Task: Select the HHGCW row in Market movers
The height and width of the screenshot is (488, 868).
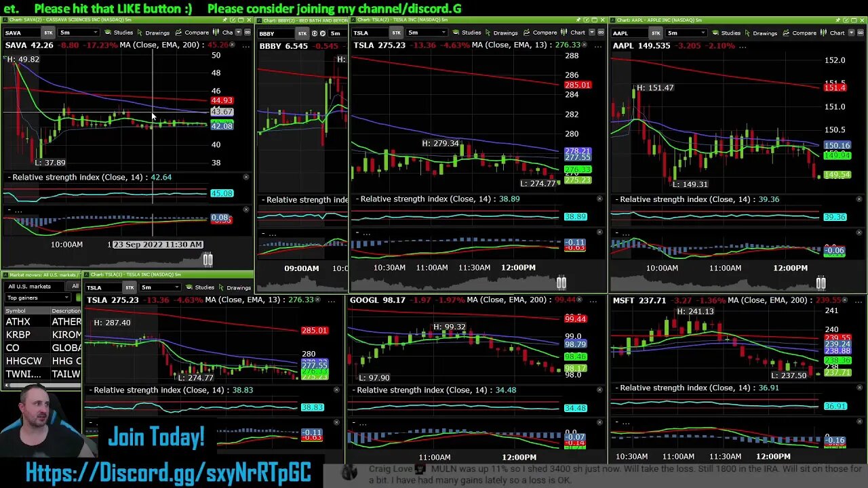Action: (43, 361)
